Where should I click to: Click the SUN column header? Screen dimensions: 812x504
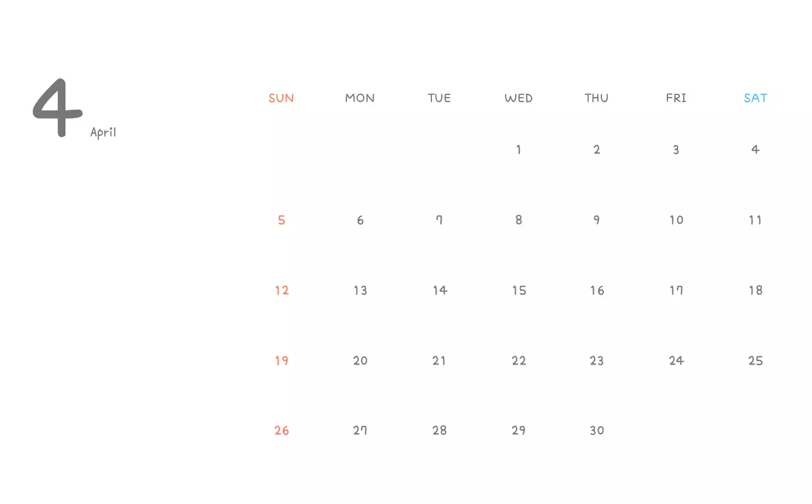(x=281, y=98)
